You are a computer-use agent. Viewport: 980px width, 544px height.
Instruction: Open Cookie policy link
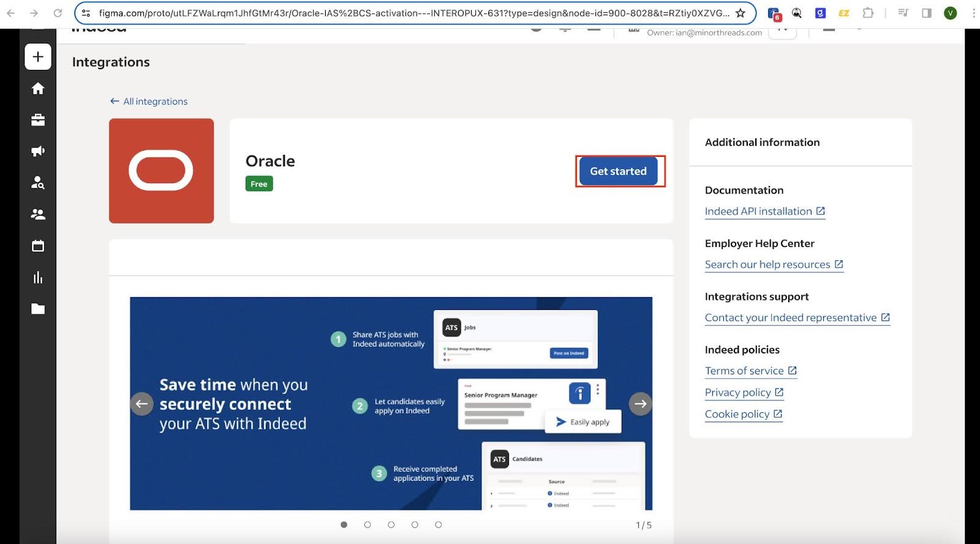(x=744, y=414)
